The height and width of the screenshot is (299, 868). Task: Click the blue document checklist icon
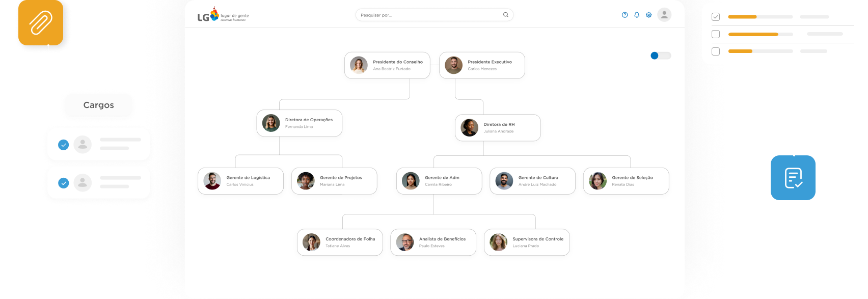[x=793, y=178]
